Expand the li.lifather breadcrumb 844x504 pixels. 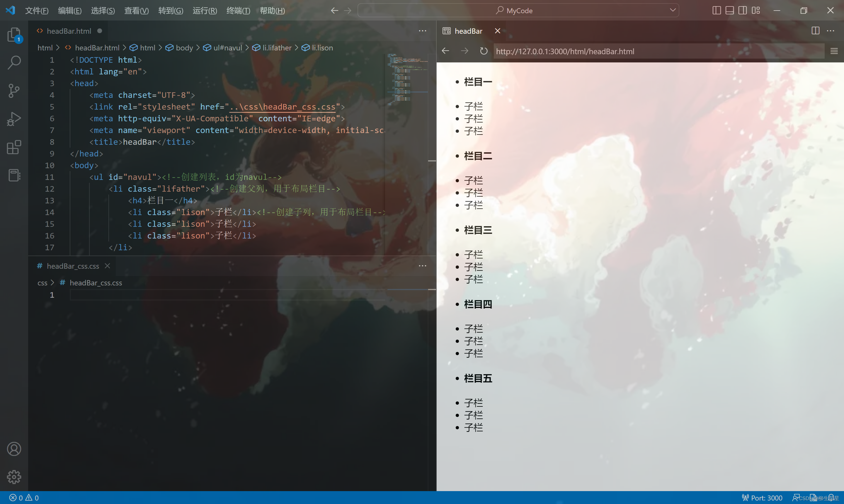[x=272, y=48]
